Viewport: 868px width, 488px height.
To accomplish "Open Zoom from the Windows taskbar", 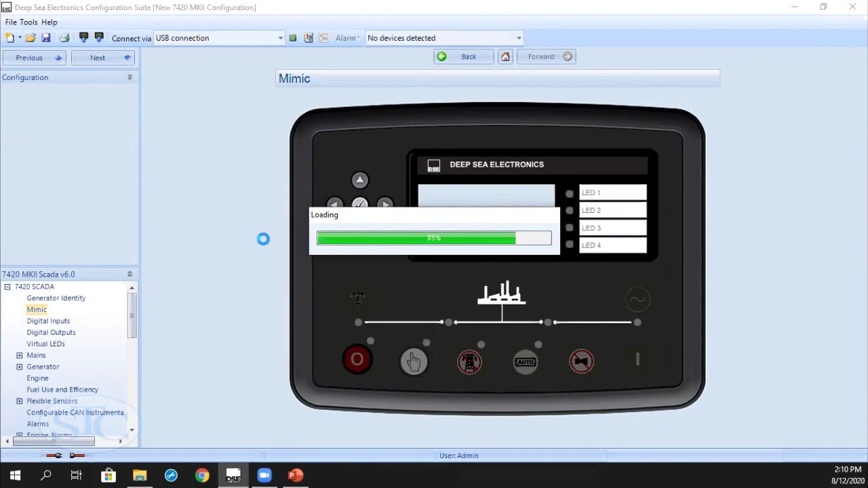I will (264, 475).
